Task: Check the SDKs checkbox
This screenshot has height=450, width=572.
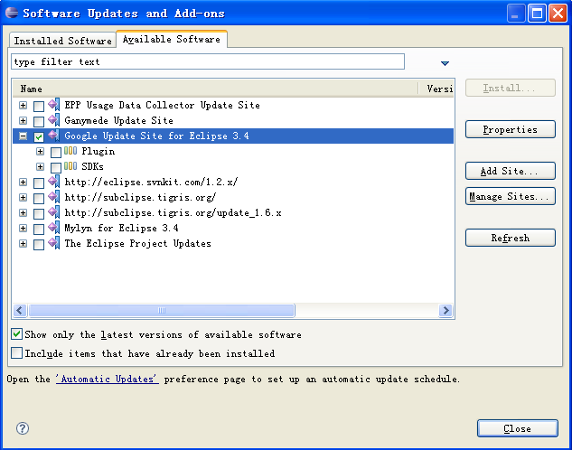Action: pyautogui.click(x=56, y=167)
